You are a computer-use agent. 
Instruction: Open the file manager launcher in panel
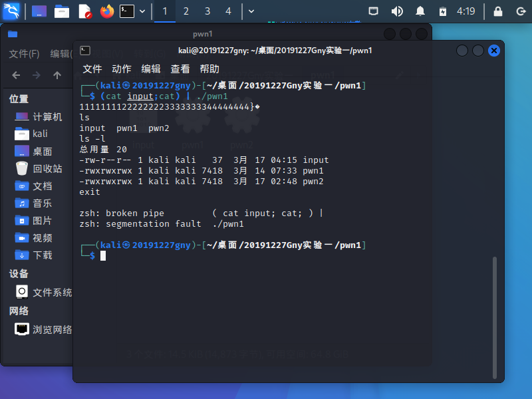click(x=62, y=11)
